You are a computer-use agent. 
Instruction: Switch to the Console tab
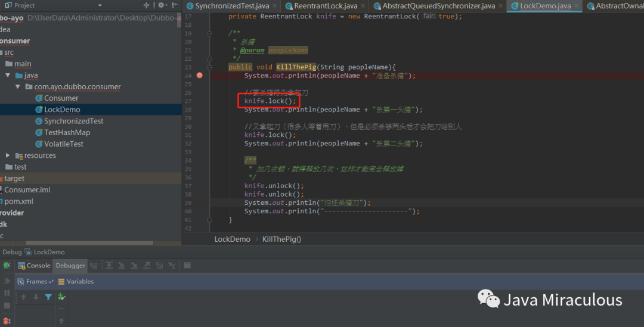point(34,266)
